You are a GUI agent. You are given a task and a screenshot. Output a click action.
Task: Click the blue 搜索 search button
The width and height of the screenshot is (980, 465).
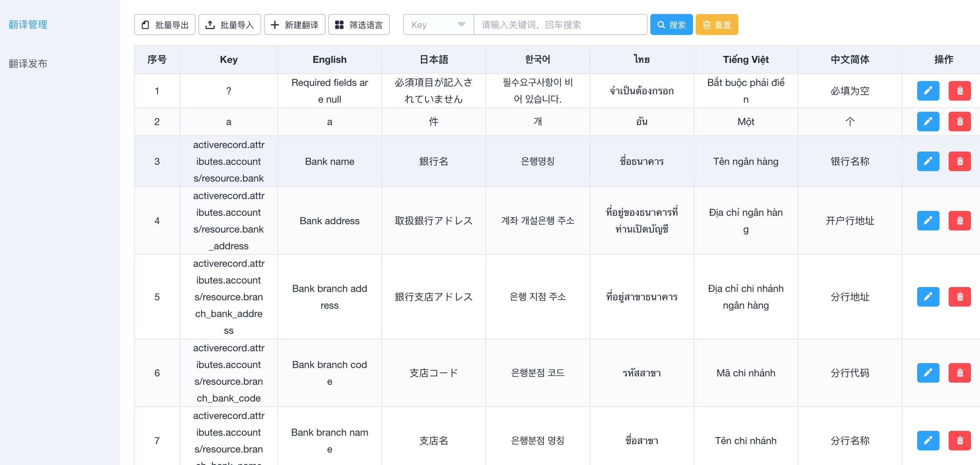click(671, 25)
